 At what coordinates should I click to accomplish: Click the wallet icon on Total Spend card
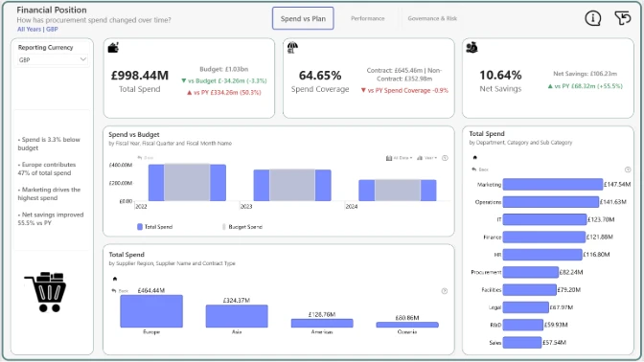tap(113, 48)
